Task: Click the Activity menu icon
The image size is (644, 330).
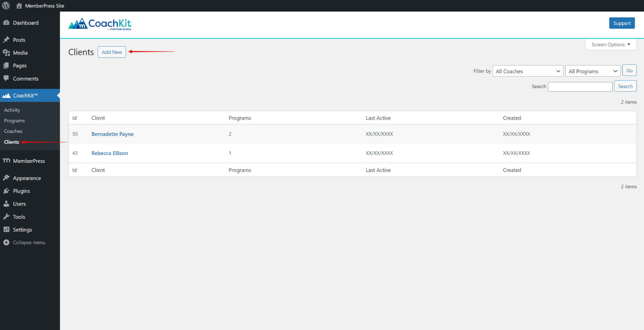Action: pyautogui.click(x=12, y=110)
